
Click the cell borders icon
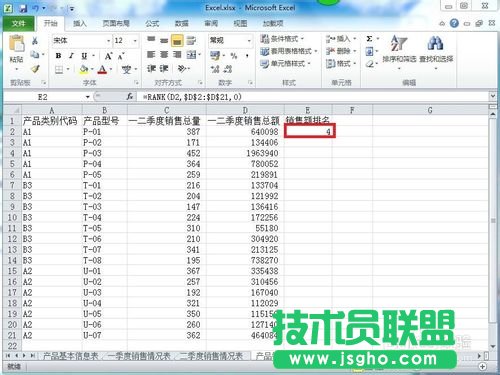click(59, 69)
